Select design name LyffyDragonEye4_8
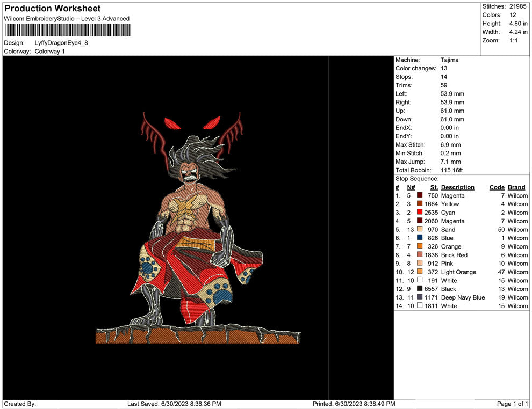The width and height of the screenshot is (532, 409). tap(61, 43)
